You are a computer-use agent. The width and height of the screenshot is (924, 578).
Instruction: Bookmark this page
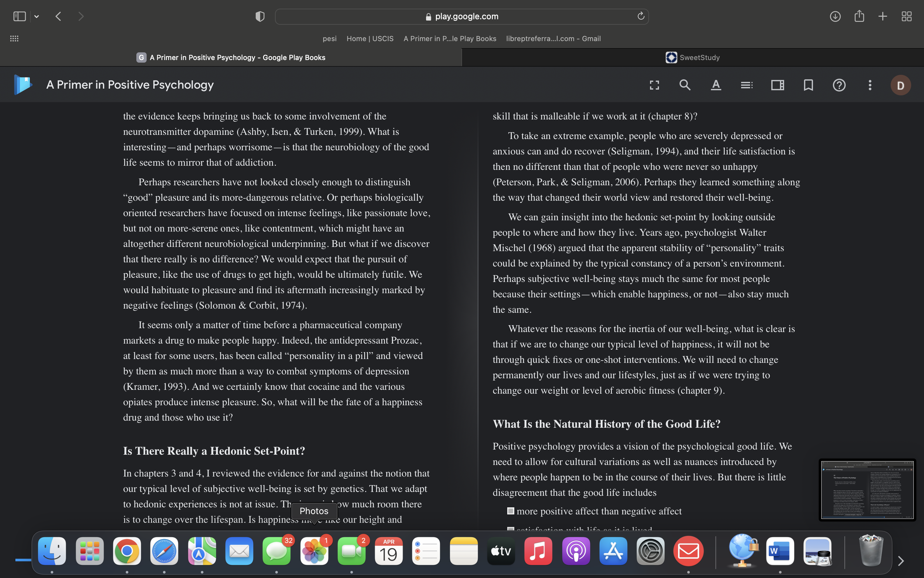coord(808,85)
